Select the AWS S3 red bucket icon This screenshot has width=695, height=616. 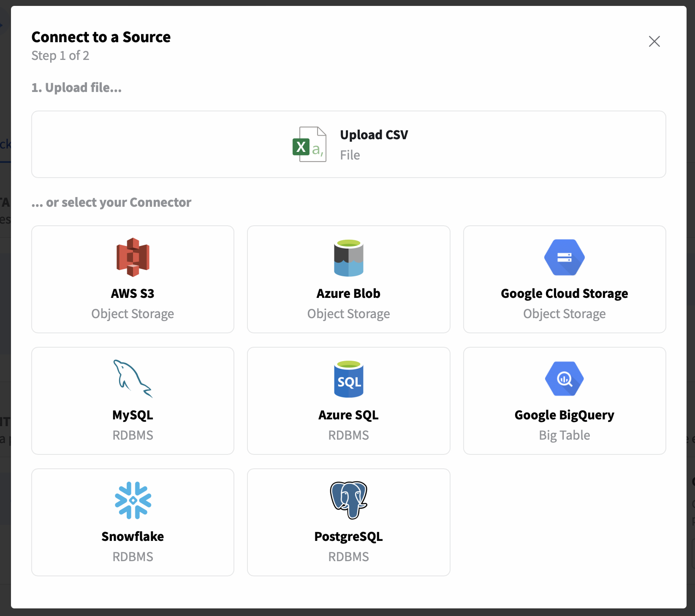(133, 257)
